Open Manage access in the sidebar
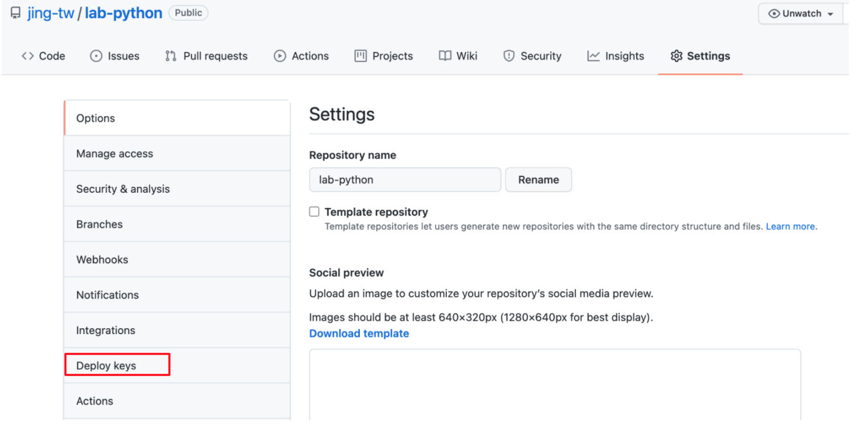 click(177, 154)
